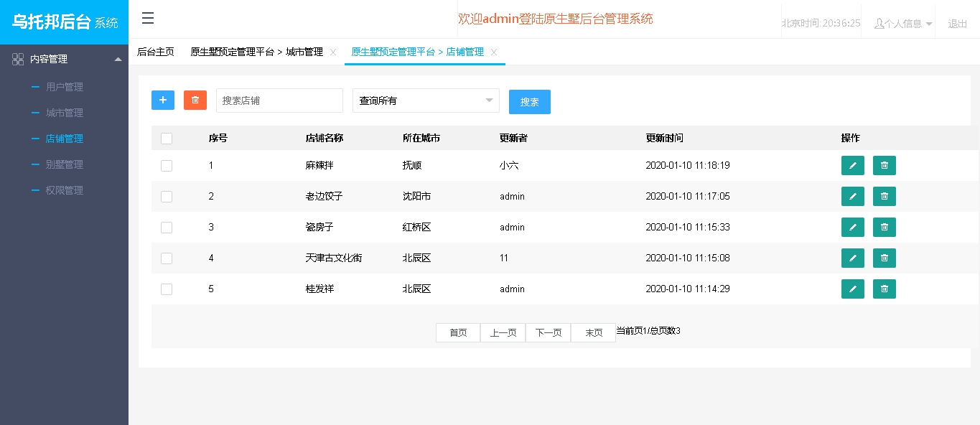Click city cell 沈阳市
The width and height of the screenshot is (980, 425).
pos(417,196)
